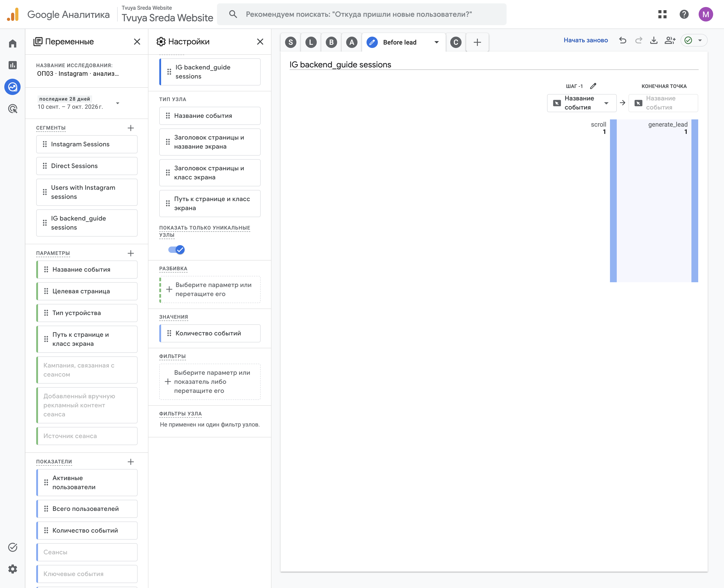This screenshot has height=588, width=724.
Task: Add a new metric in ПОКАЗАТЕЛИ
Action: tap(131, 462)
